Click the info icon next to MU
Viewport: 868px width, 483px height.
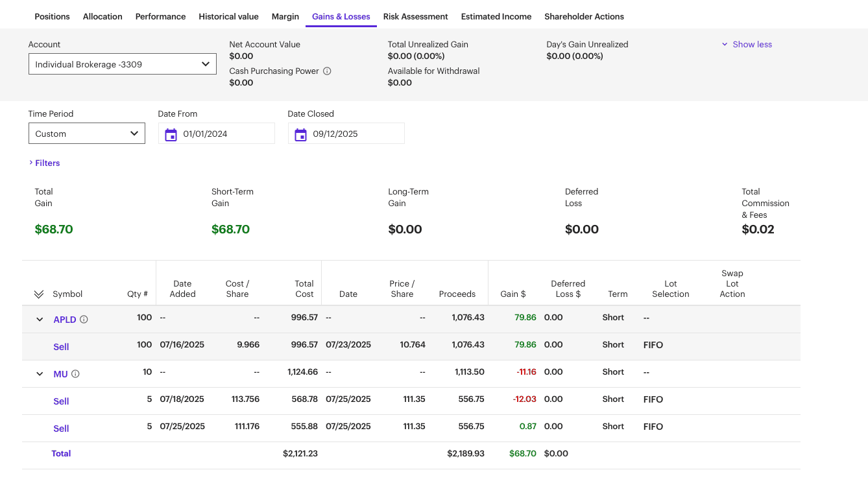click(x=75, y=374)
